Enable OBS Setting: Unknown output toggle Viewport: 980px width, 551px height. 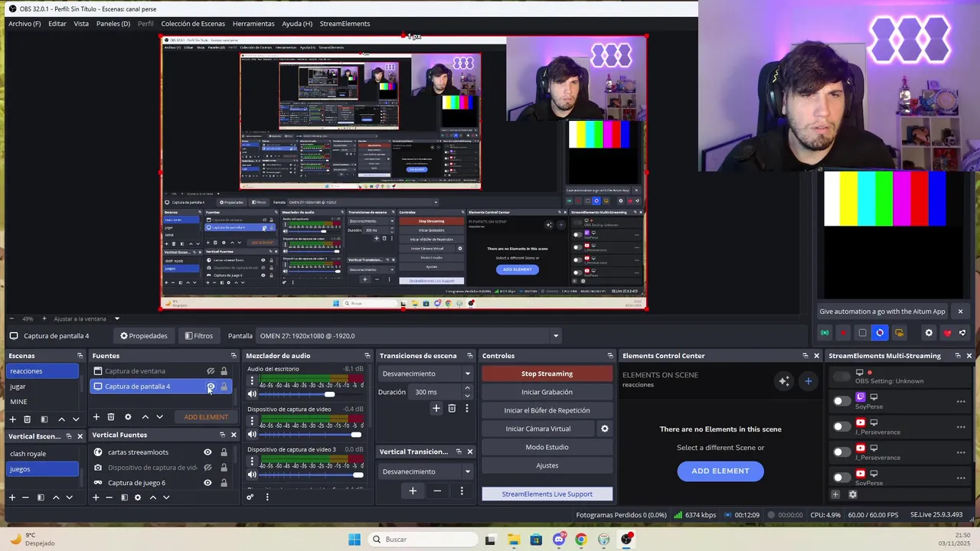point(841,376)
